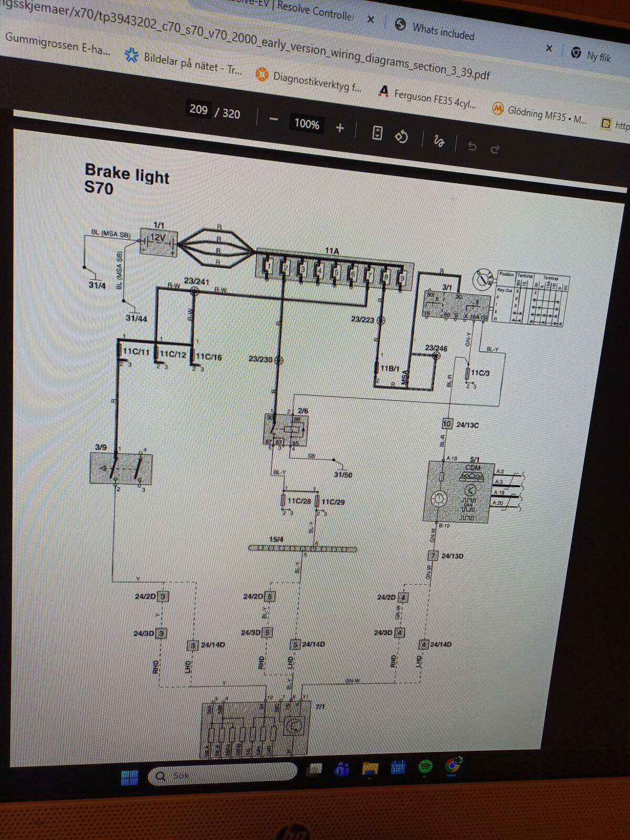Select the draw annotation tool
Screen dimensions: 630x840
[439, 141]
